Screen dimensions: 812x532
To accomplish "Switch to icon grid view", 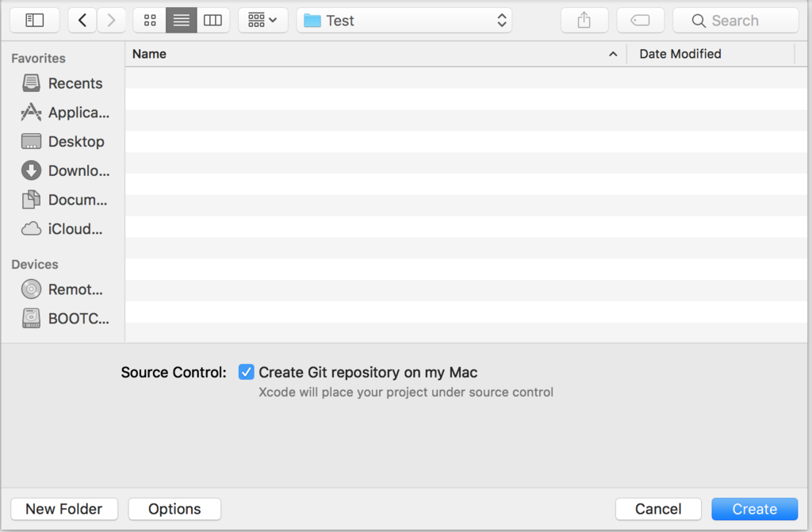I will (x=150, y=20).
